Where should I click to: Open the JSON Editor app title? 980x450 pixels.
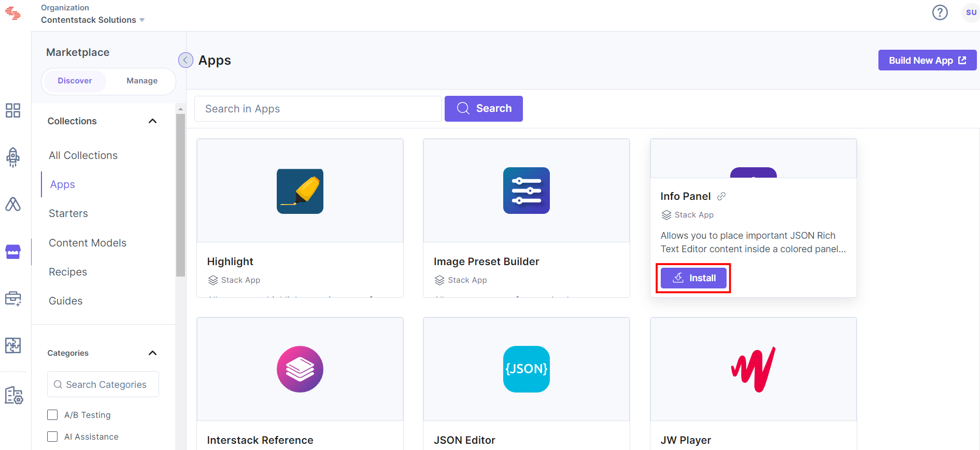464,440
